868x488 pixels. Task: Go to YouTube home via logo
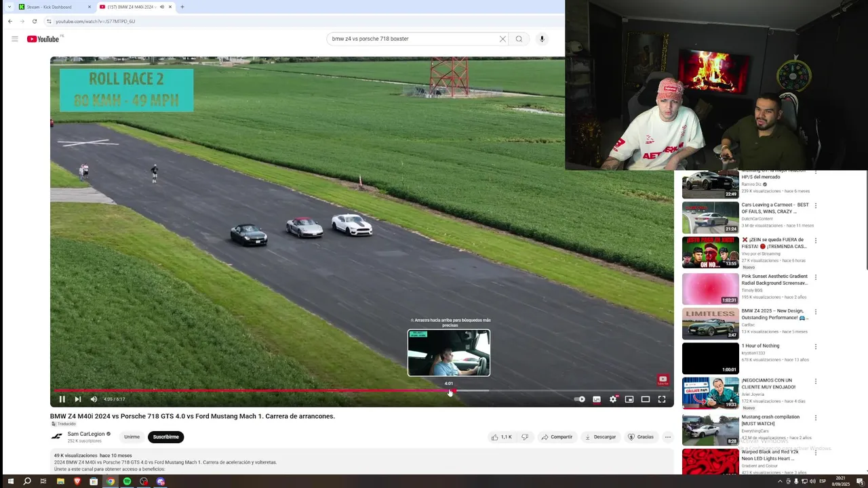(x=43, y=39)
